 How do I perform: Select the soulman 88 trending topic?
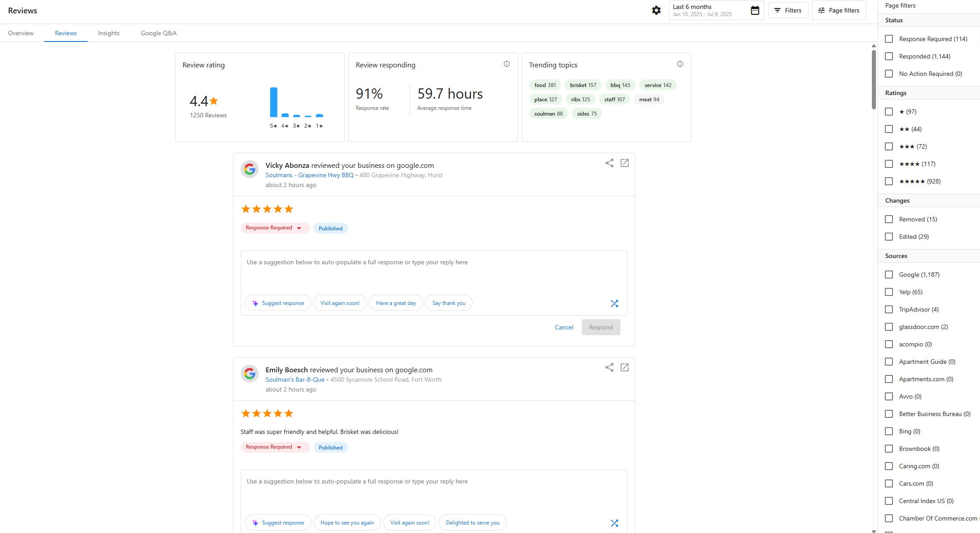[x=549, y=114]
